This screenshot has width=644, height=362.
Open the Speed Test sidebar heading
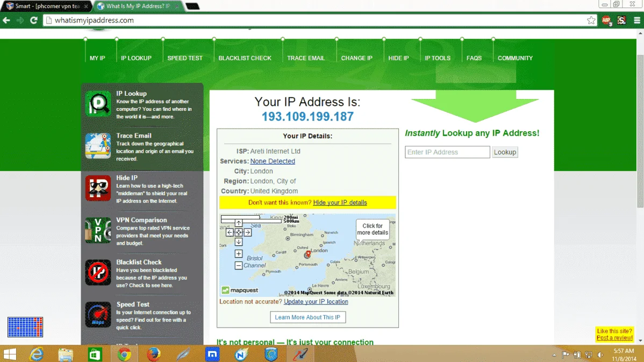(133, 304)
